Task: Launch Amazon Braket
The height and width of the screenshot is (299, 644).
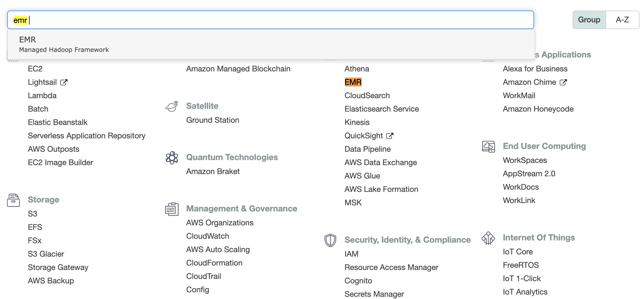Action: [x=213, y=172]
